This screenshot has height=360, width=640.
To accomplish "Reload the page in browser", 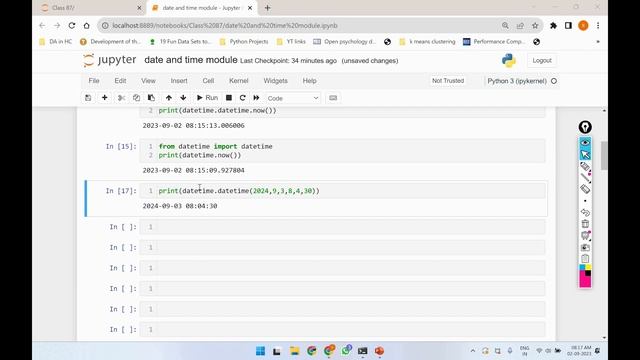I will click(x=72, y=25).
